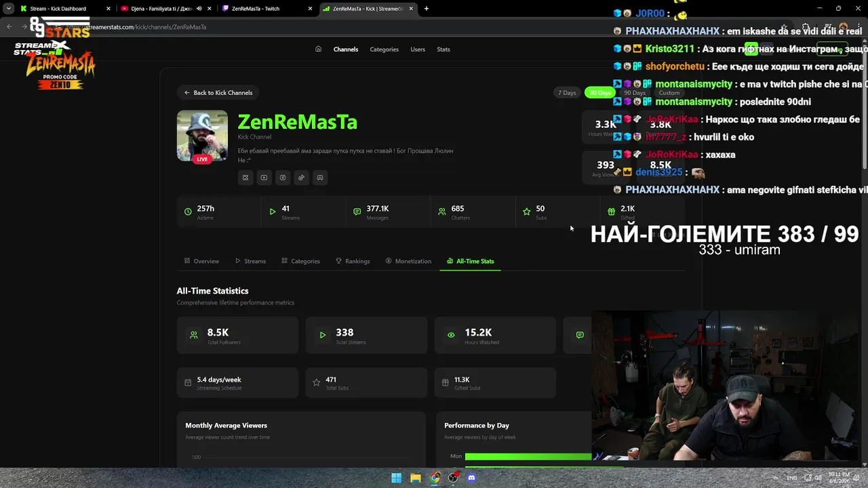Open Users in the top navigation
Image resolution: width=868 pixels, height=488 pixels.
[418, 49]
